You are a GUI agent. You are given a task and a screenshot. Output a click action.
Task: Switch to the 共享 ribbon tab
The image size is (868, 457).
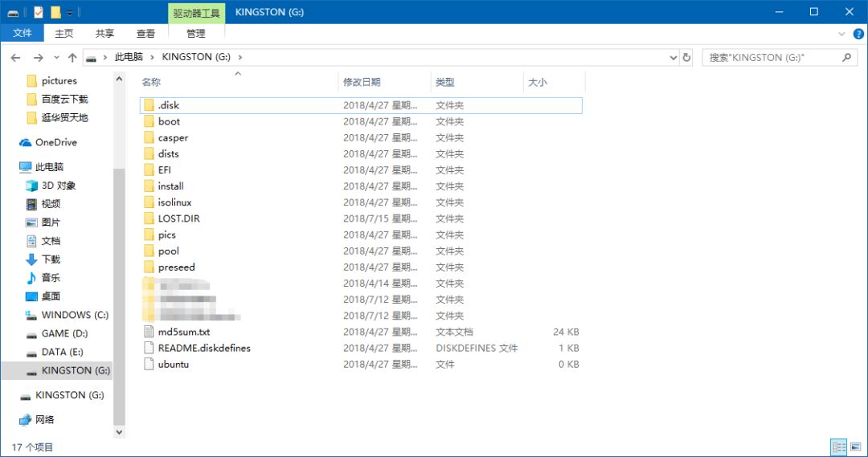[x=104, y=33]
